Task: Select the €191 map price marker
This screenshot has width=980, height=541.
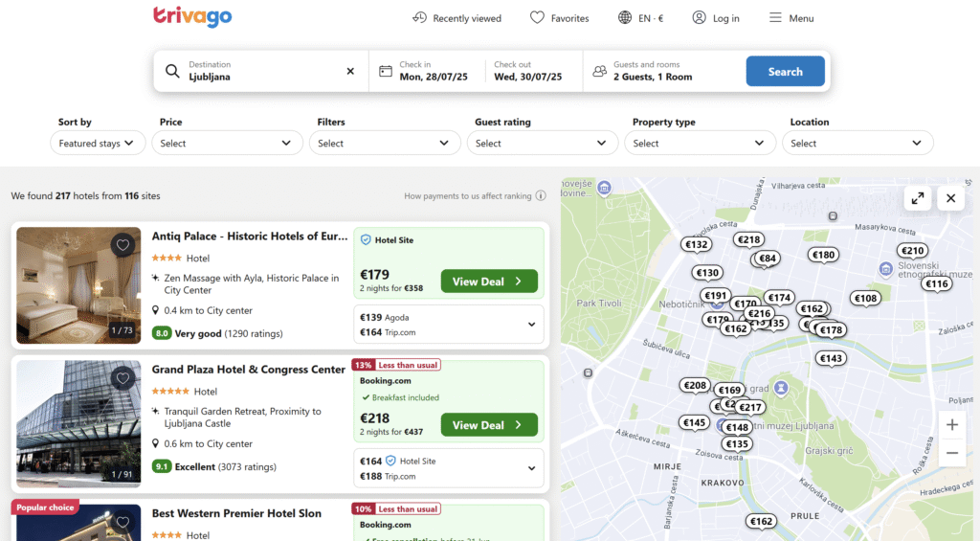Action: pos(716,296)
